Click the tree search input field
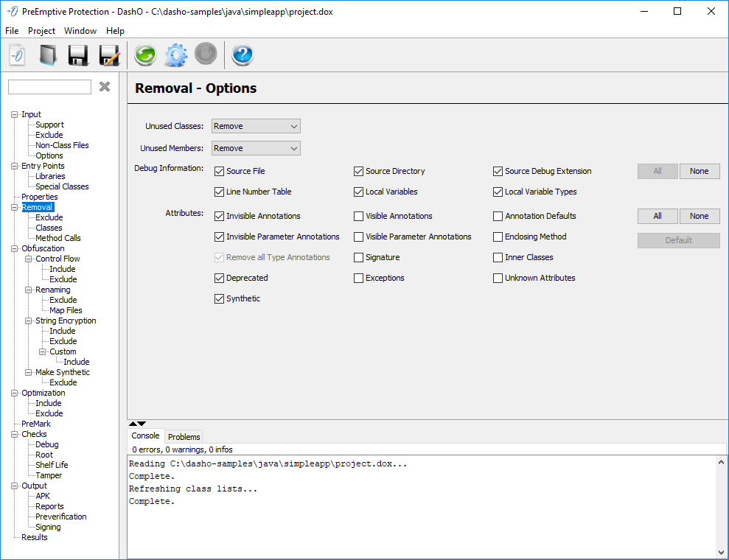The image size is (729, 560). pyautogui.click(x=49, y=87)
